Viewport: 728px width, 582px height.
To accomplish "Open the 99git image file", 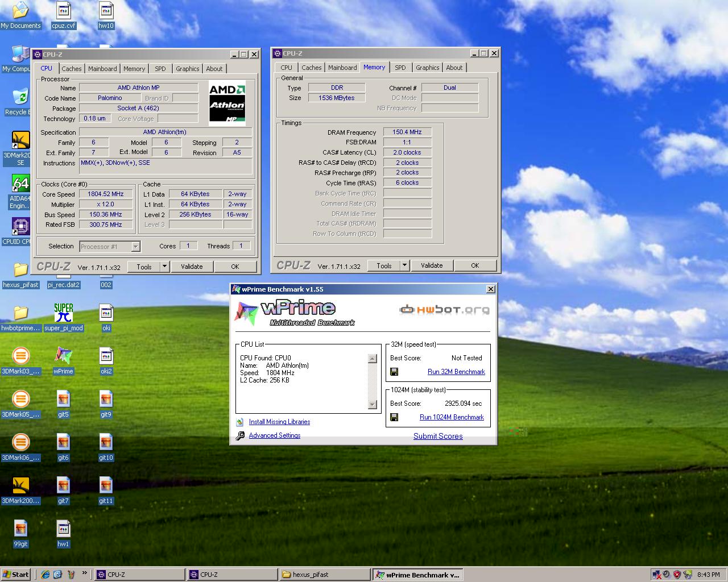I will 20,534.
